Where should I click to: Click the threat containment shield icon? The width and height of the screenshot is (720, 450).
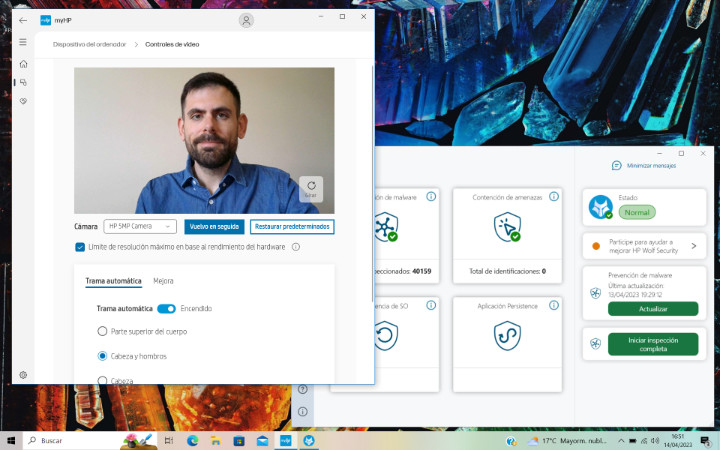coord(507,227)
